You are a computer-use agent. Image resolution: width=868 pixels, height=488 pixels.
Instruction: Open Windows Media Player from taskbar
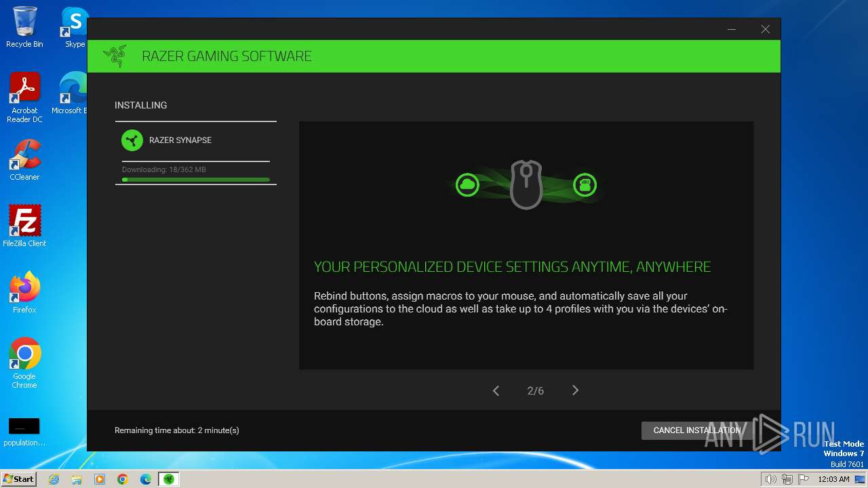coord(100,479)
